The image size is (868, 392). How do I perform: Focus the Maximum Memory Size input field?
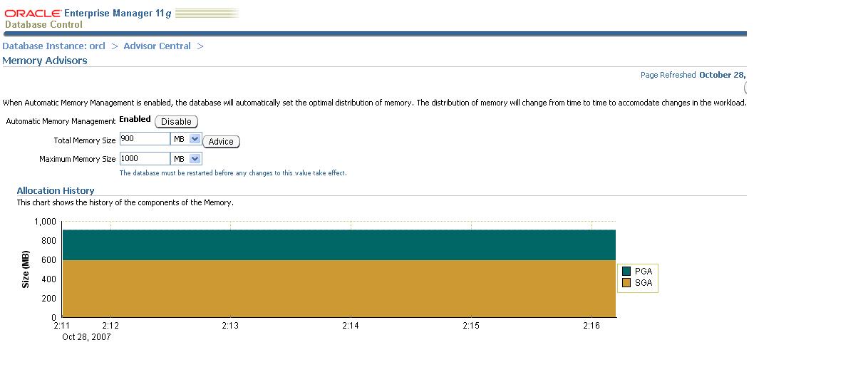point(145,159)
